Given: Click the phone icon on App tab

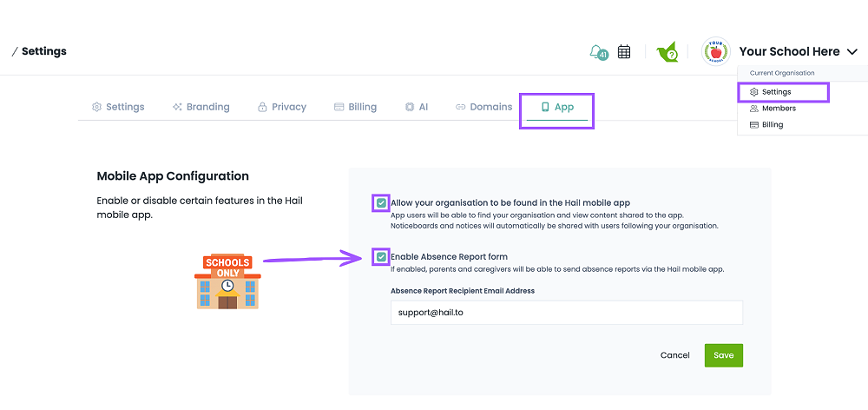Looking at the screenshot, I should 545,107.
